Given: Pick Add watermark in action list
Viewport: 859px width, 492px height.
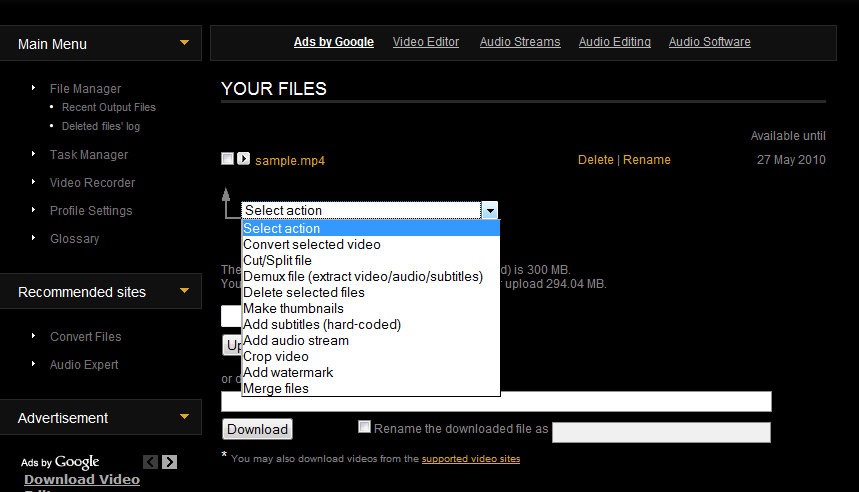Looking at the screenshot, I should [x=288, y=372].
